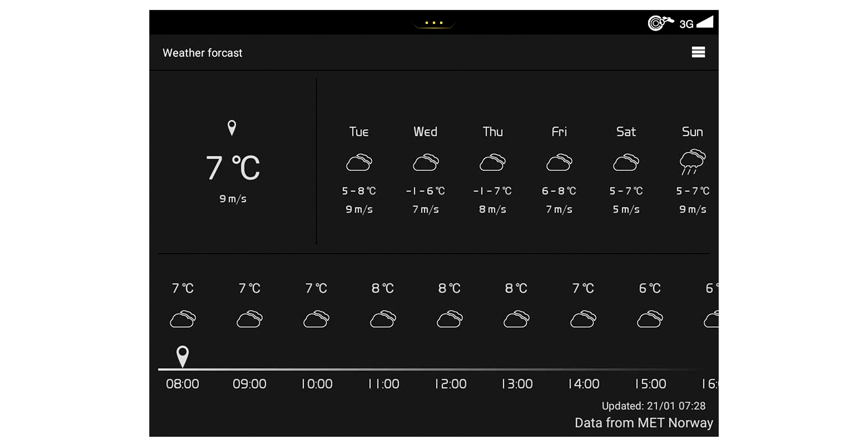Click Wednesday's -1 - 6 °C range
868x448 pixels.
pos(425,191)
